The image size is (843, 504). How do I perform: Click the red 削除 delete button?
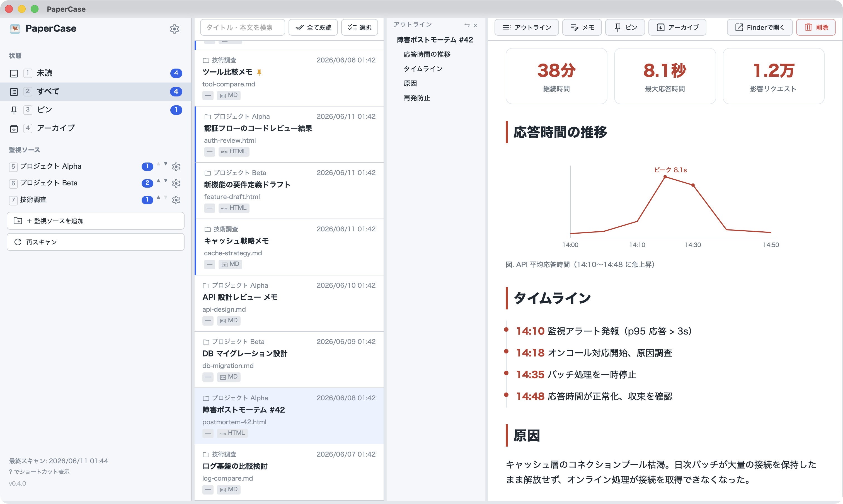click(816, 27)
